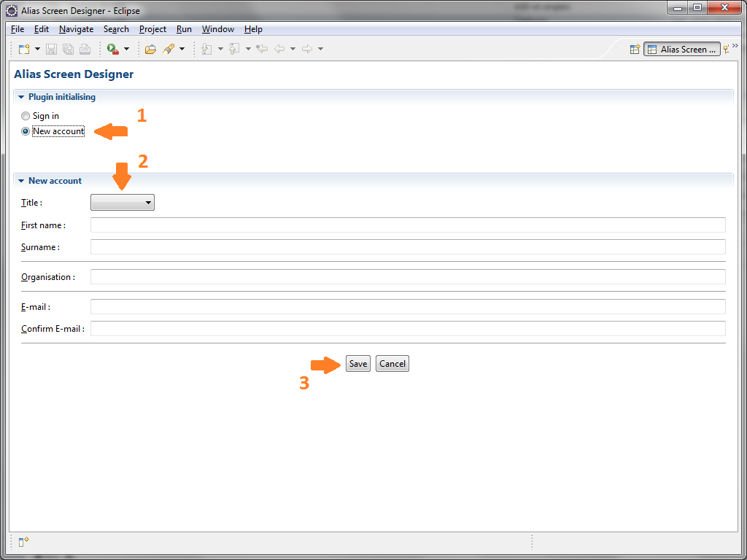
Task: Click the New wizard toolbar icon
Action: 24,49
